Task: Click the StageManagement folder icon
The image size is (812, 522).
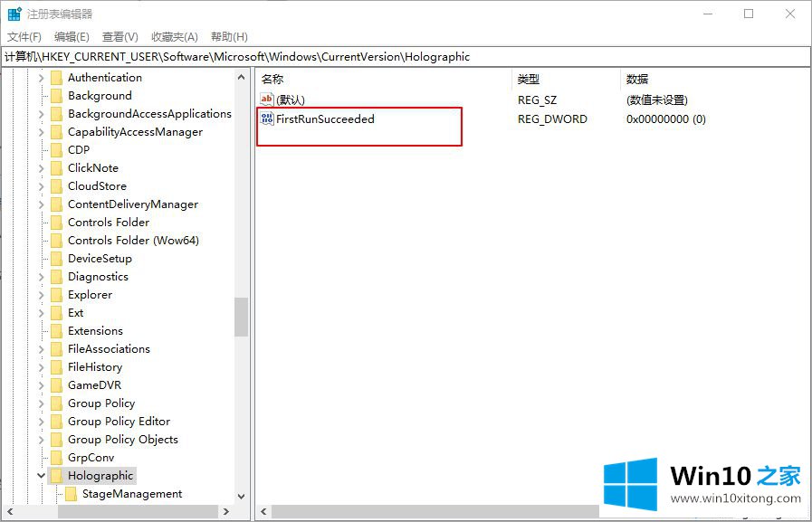Action: point(71,494)
